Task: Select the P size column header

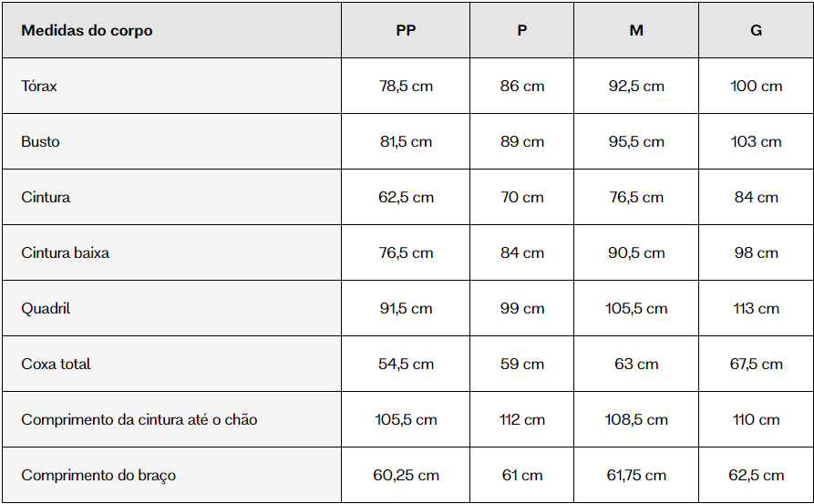Action: point(521,30)
